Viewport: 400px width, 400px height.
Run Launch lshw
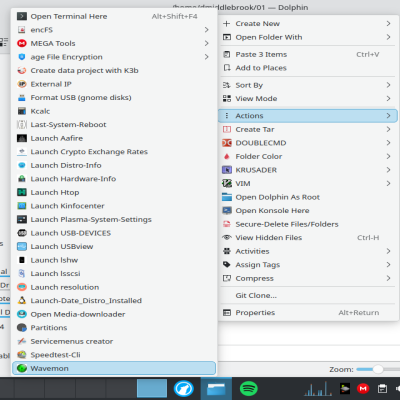pos(114,260)
